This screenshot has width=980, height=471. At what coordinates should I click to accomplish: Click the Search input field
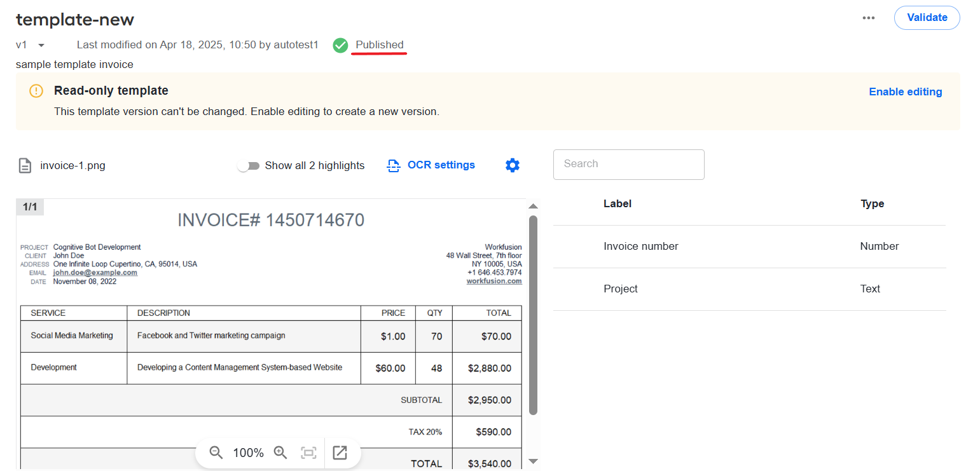628,165
